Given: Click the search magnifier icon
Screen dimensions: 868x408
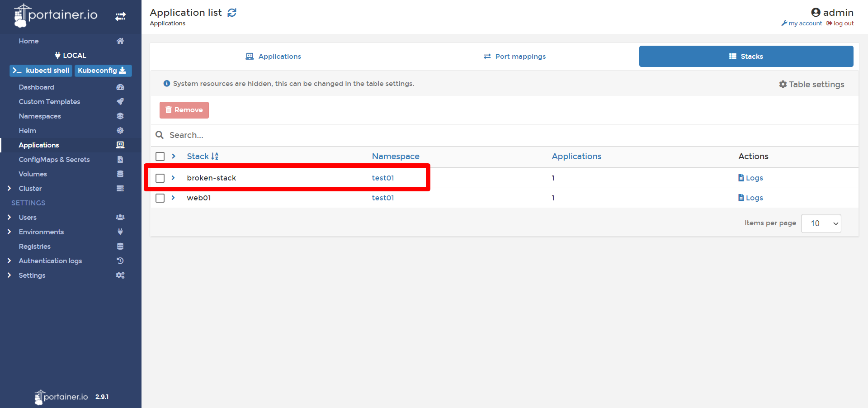Looking at the screenshot, I should 160,135.
